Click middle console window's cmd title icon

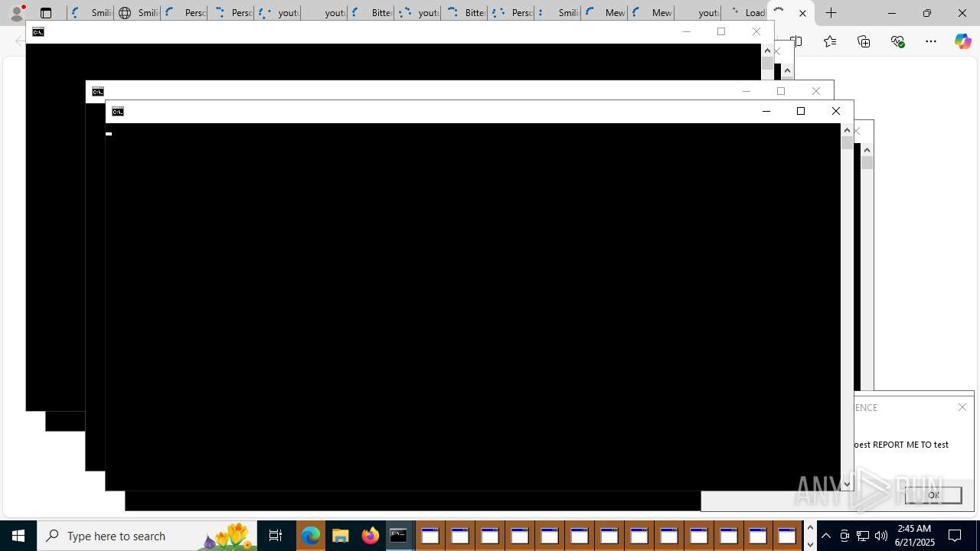click(97, 92)
